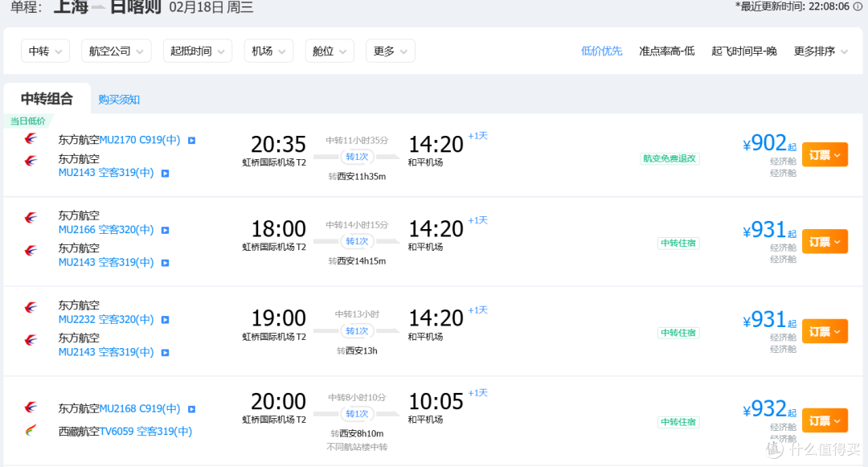Click the 东方航空 logo beside MU2166
The width and height of the screenshot is (868, 467).
pyautogui.click(x=31, y=218)
